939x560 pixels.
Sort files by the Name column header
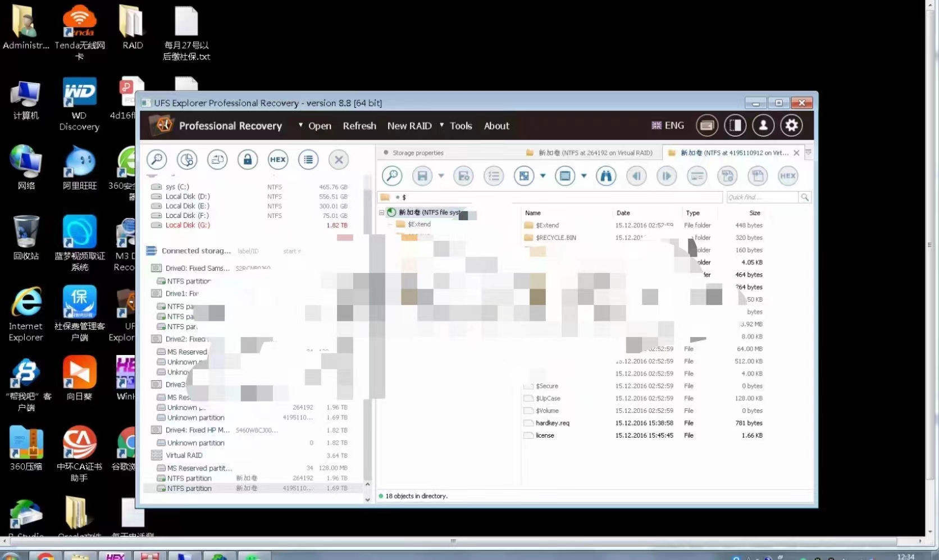click(533, 213)
